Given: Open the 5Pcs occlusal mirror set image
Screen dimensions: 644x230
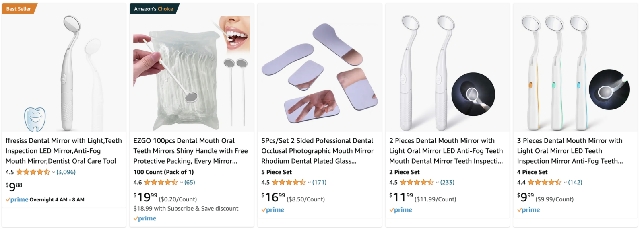Looking at the screenshot, I should pos(320,68).
